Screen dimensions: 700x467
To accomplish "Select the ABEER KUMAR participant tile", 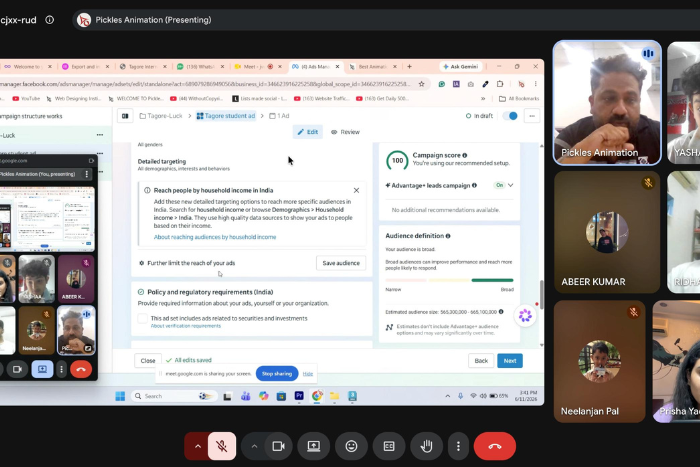I will pyautogui.click(x=607, y=232).
